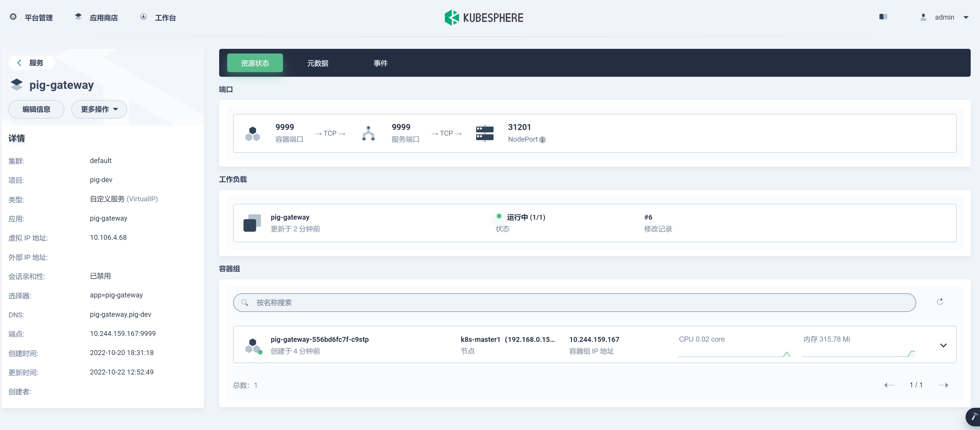Open the admin user dropdown
980x430 pixels.
(944, 18)
